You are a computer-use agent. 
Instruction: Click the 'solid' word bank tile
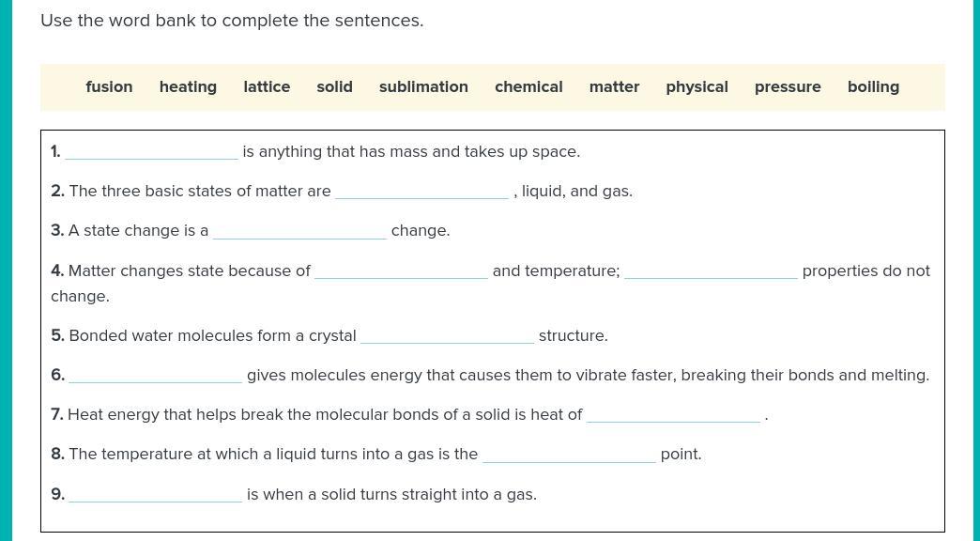[x=334, y=87]
